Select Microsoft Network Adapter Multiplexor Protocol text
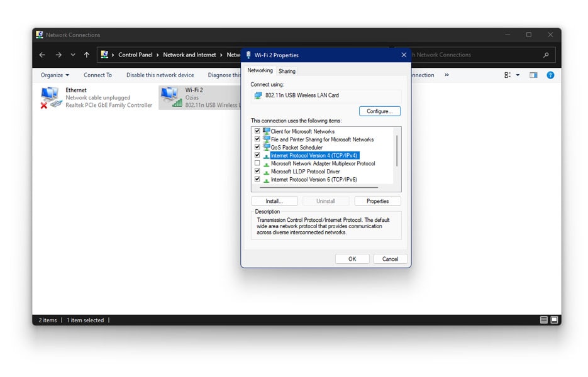588x377 pixels. tap(323, 163)
